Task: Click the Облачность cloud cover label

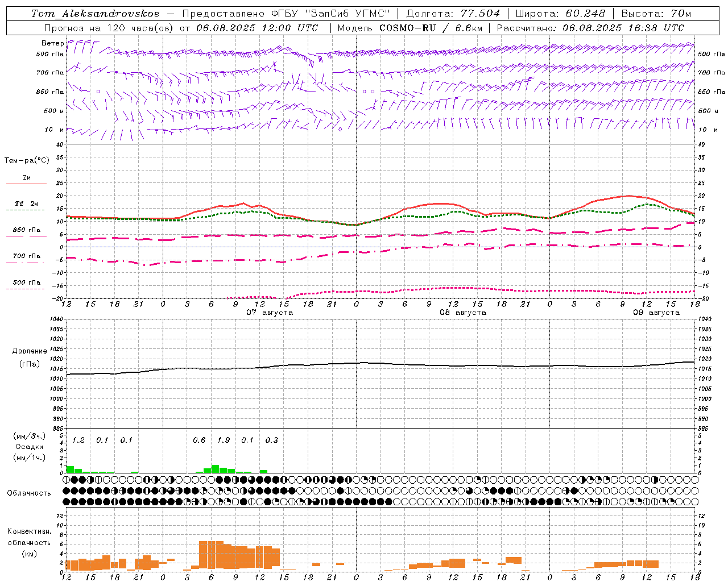Action: [x=29, y=493]
